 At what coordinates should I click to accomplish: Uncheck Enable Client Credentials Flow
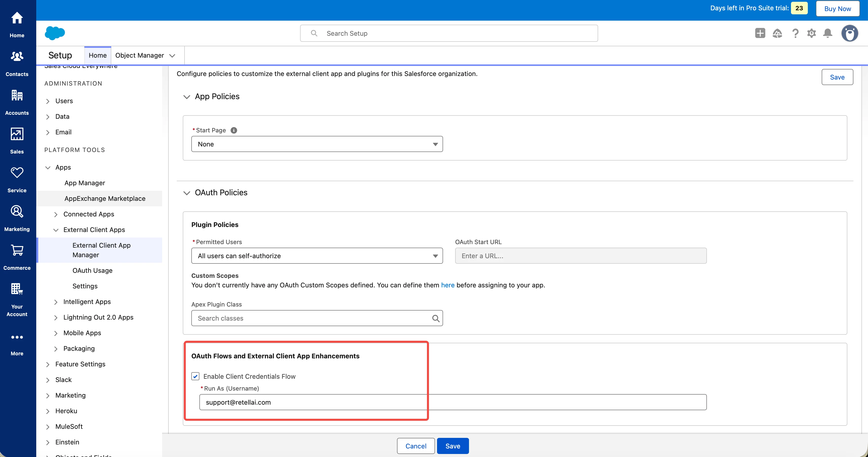point(195,376)
